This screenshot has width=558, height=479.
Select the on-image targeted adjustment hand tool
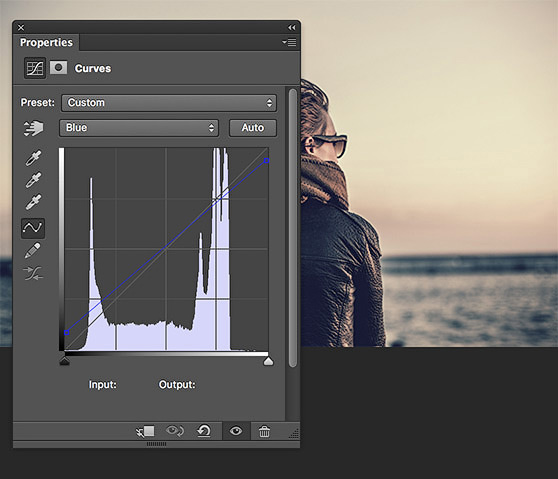[33, 128]
